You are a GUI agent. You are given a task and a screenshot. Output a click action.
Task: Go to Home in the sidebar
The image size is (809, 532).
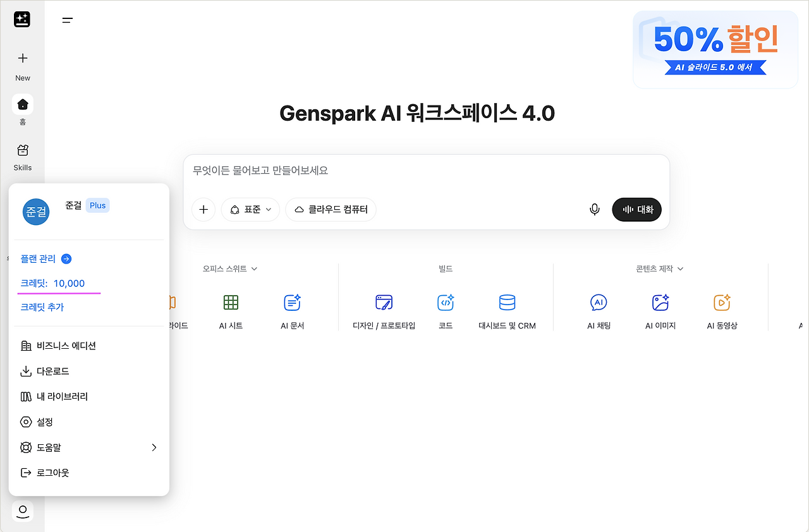click(x=23, y=104)
